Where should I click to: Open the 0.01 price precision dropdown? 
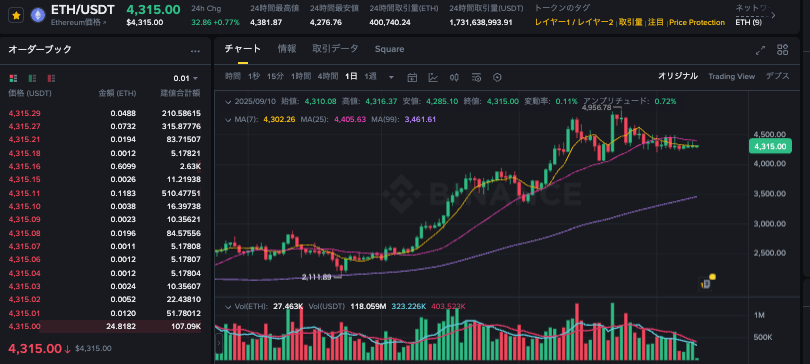185,78
